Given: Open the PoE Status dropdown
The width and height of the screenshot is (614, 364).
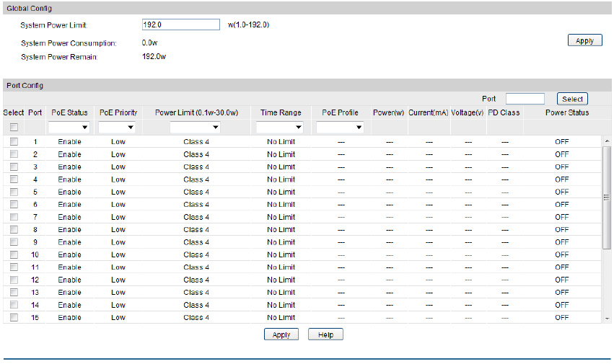Looking at the screenshot, I should [69, 127].
